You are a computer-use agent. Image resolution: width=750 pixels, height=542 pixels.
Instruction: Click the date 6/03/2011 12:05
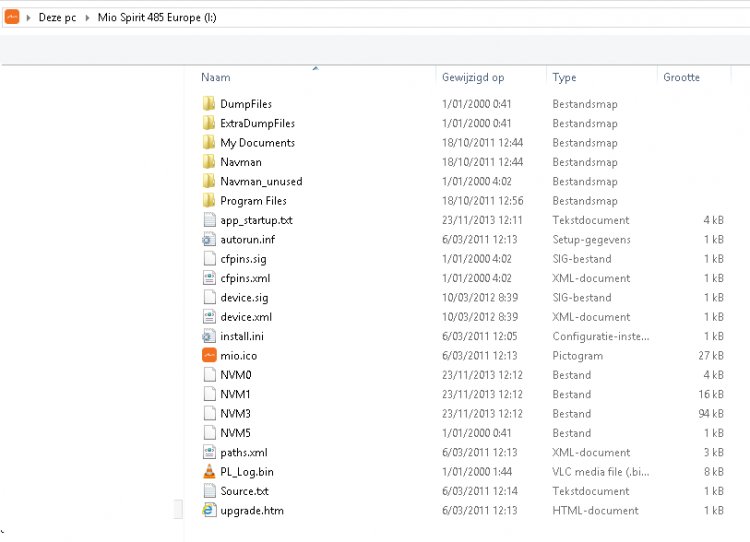click(479, 336)
